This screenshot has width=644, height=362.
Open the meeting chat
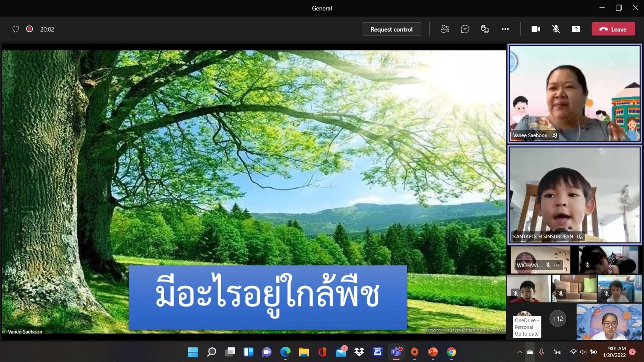tap(465, 29)
